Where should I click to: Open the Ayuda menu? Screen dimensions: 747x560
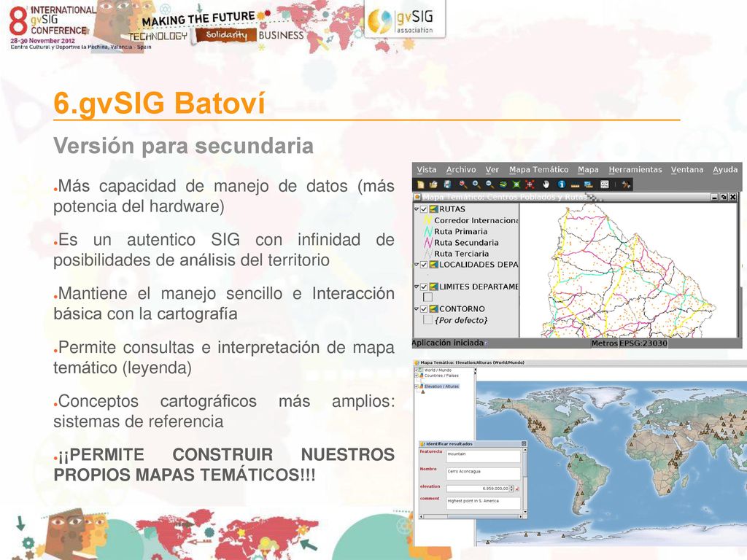click(x=725, y=169)
